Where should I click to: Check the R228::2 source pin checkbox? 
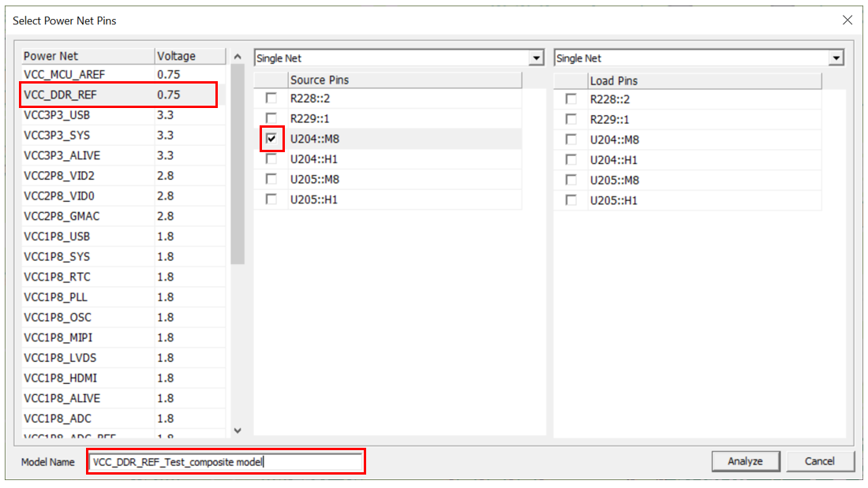pos(271,99)
